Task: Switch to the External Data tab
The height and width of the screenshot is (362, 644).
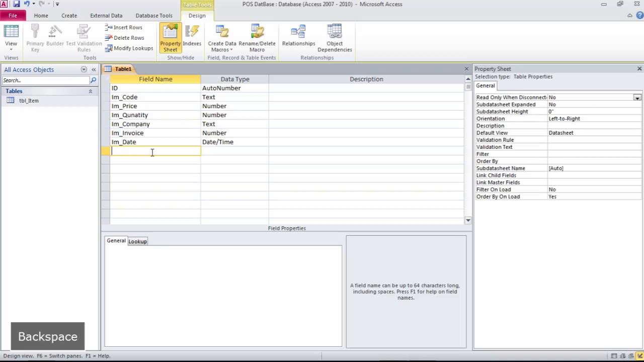Action: coord(106,16)
